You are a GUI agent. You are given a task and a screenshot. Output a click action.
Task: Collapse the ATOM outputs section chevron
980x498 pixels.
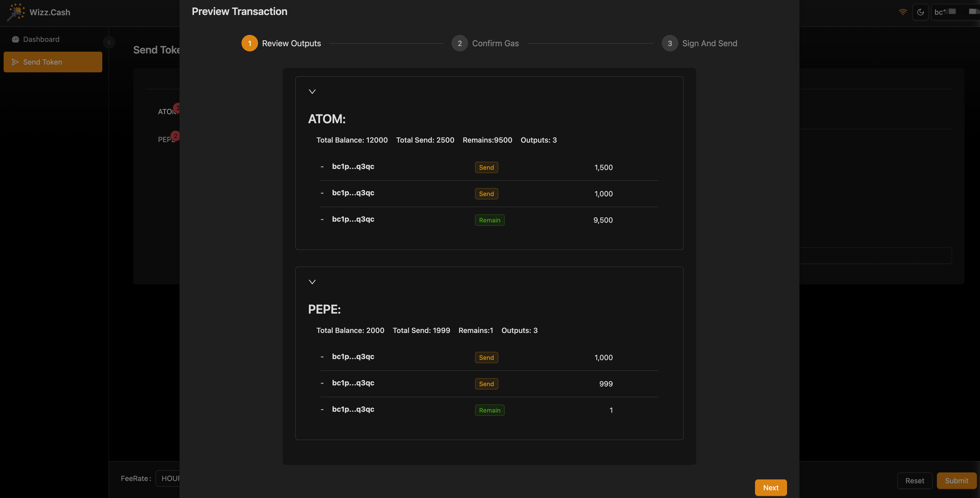pyautogui.click(x=312, y=92)
